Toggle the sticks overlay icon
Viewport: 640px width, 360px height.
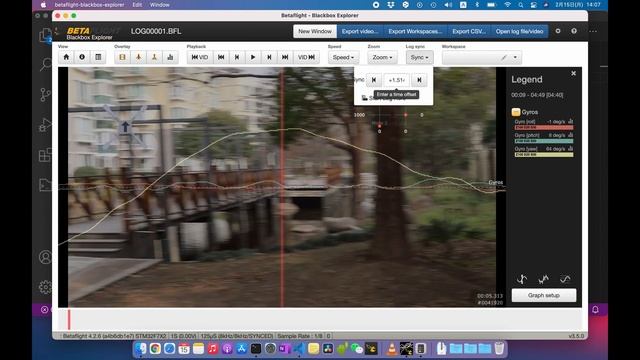154,57
